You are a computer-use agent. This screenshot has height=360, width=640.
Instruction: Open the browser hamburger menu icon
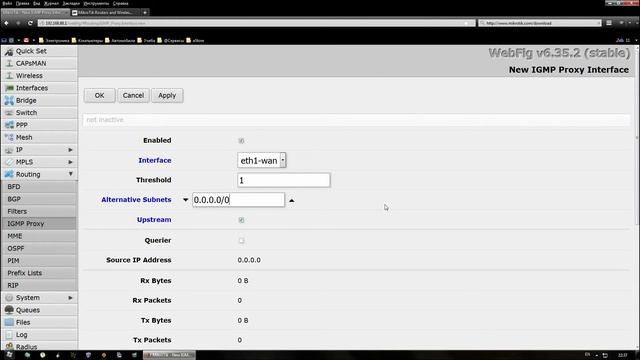click(609, 23)
